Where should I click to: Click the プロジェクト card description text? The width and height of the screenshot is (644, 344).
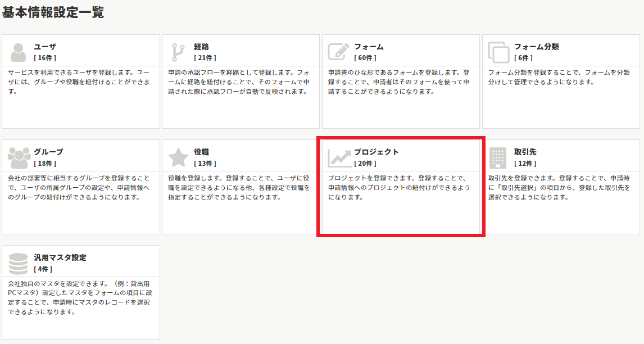[399, 188]
